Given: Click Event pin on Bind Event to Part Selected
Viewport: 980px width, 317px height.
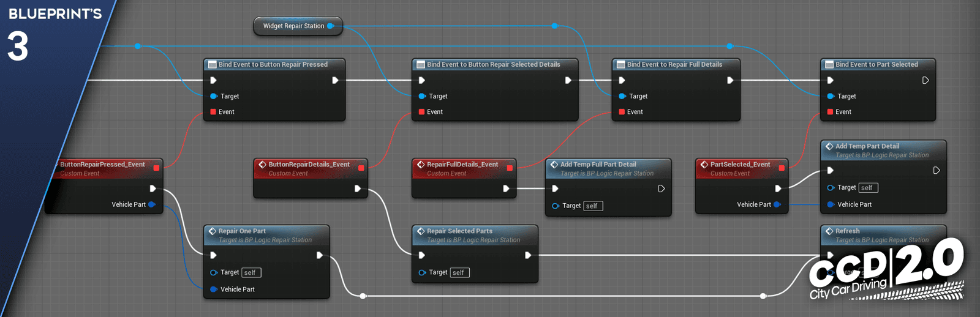Looking at the screenshot, I should (830, 112).
